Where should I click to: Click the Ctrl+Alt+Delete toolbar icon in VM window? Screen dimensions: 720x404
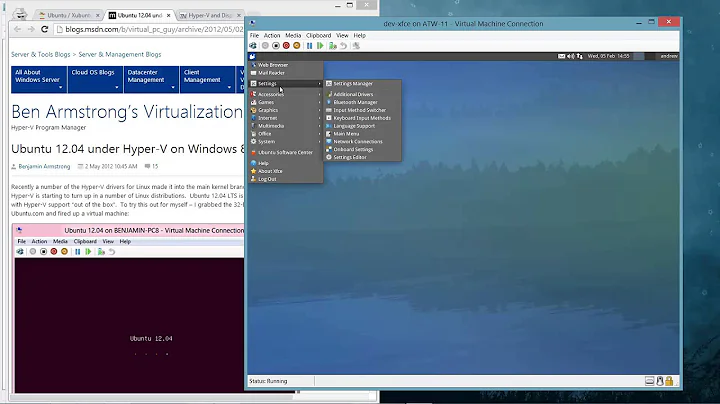pos(253,45)
